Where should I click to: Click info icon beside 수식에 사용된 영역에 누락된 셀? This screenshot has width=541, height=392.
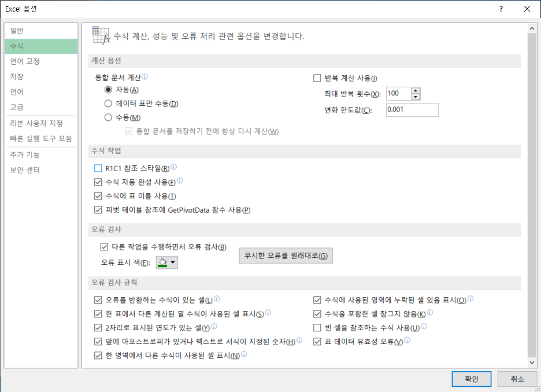[470, 298]
